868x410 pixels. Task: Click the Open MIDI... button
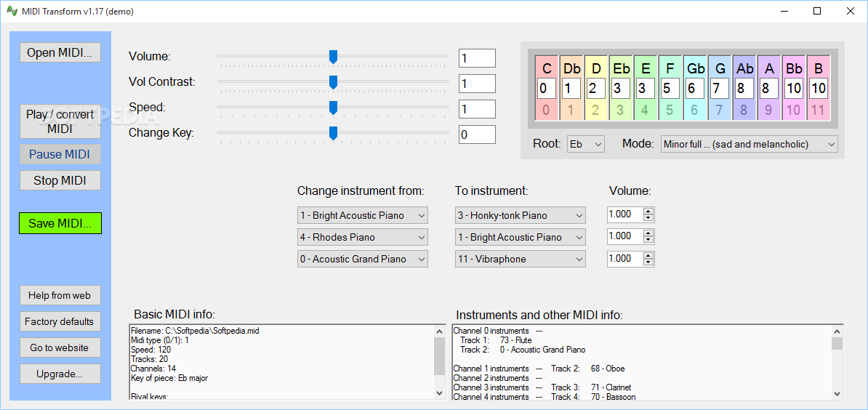(60, 53)
